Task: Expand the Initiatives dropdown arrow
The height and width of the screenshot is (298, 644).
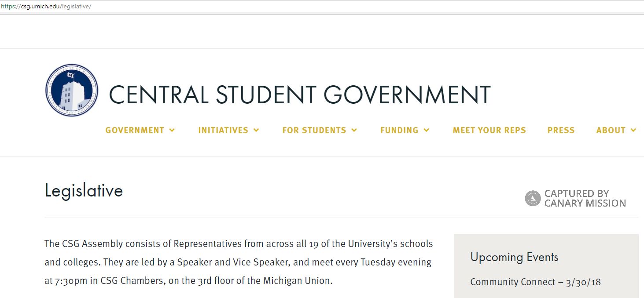Action: [x=256, y=130]
